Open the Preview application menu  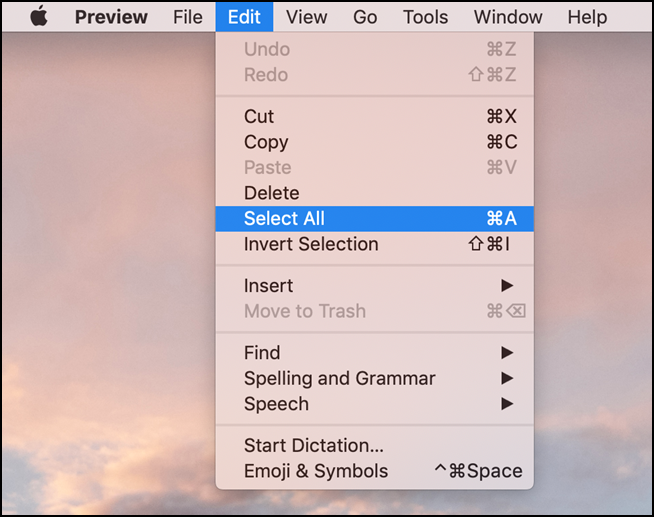coord(111,17)
